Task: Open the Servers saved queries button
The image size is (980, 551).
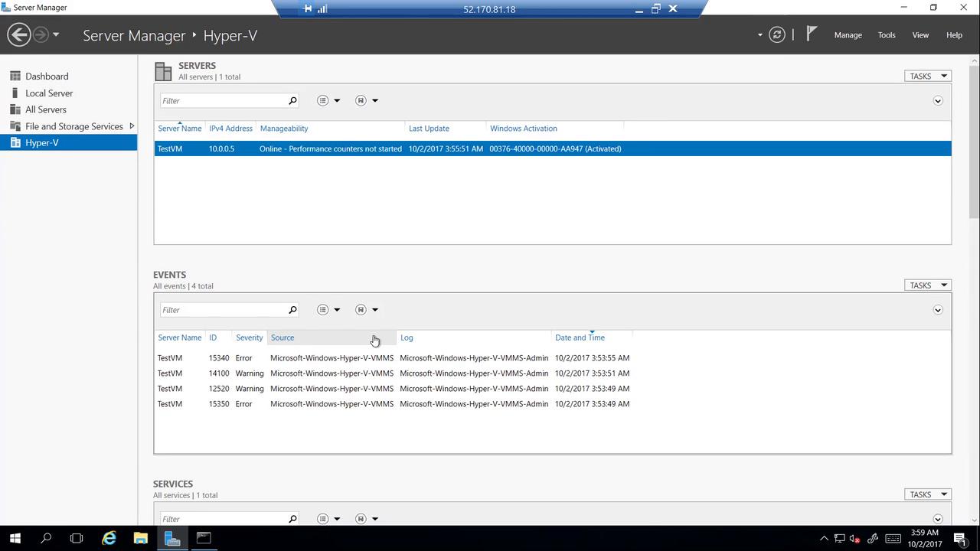Action: coord(367,100)
